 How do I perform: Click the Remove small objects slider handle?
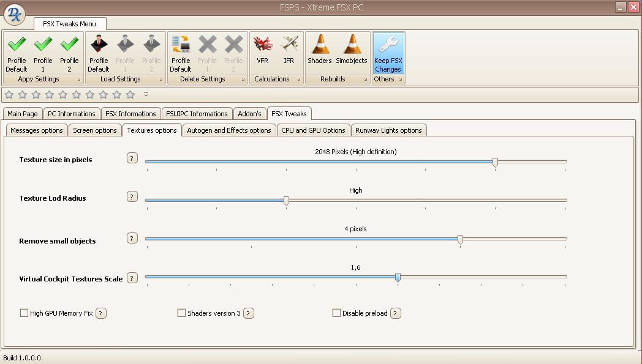click(x=460, y=240)
